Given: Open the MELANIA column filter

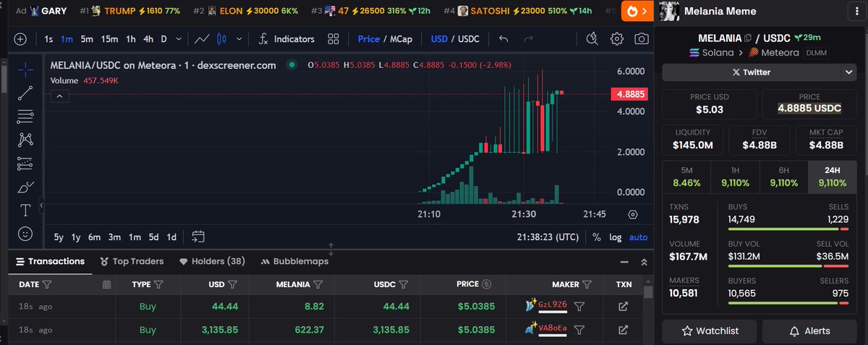Looking at the screenshot, I should (318, 284).
